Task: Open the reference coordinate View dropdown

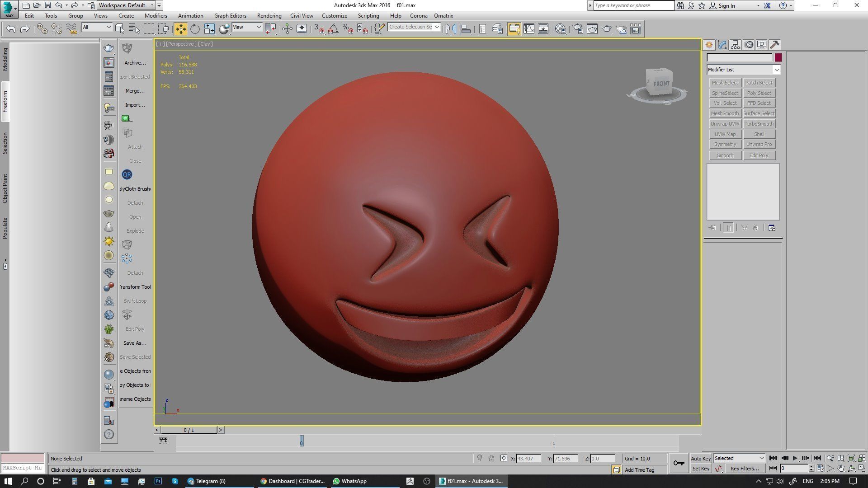Action: pos(247,27)
